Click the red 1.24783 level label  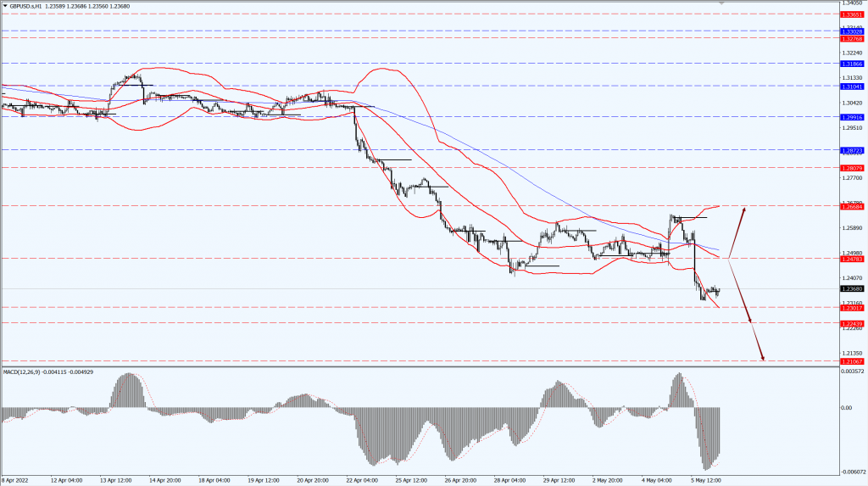tap(852, 259)
